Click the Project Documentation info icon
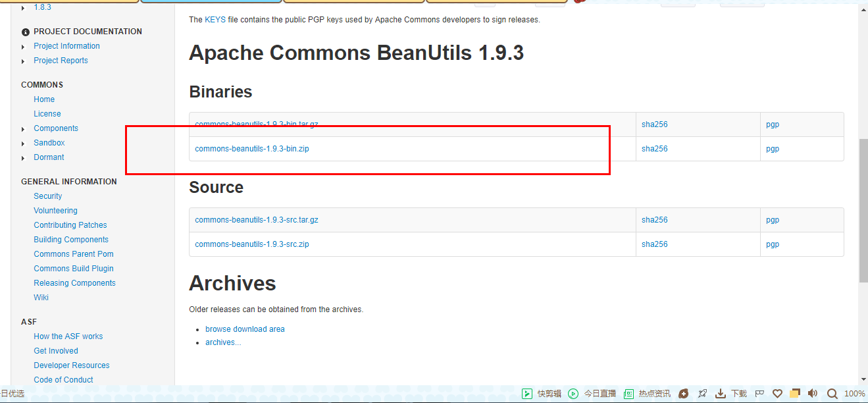This screenshot has height=403, width=868. [26, 32]
